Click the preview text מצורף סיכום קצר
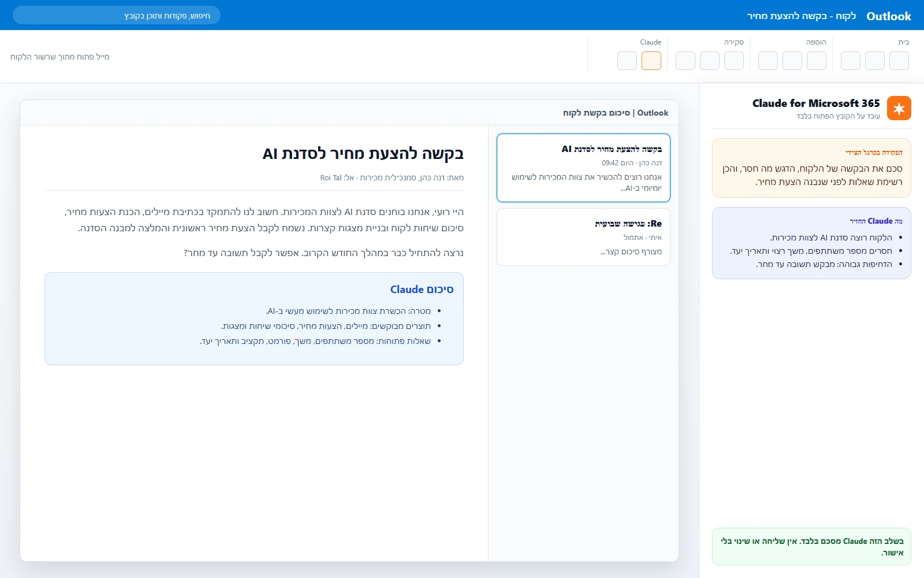The image size is (924, 578). tap(631, 251)
